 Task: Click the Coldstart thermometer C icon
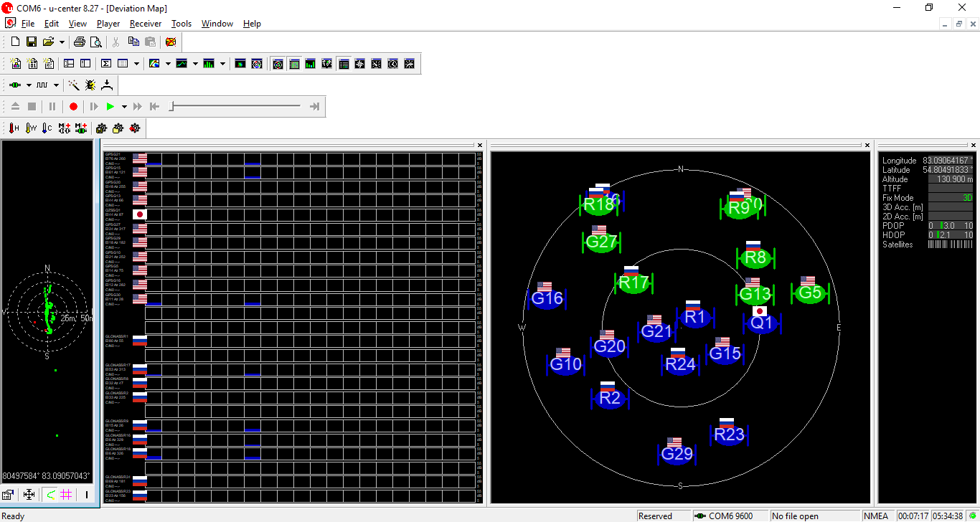[x=47, y=128]
